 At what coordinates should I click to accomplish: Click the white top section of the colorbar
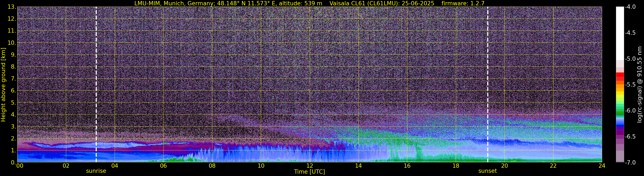coord(620,33)
